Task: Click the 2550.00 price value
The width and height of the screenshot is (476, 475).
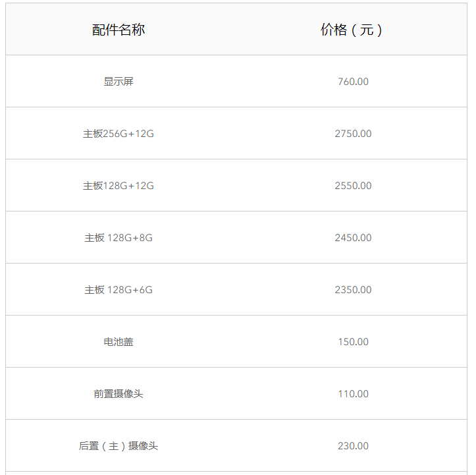Action: [x=353, y=186]
